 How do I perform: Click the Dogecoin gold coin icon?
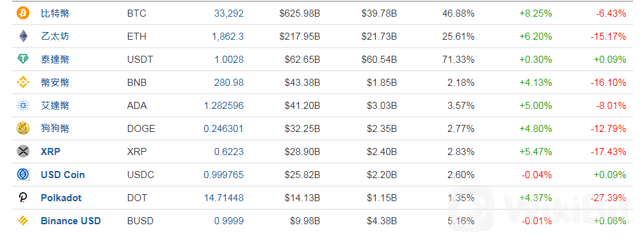coord(23,129)
